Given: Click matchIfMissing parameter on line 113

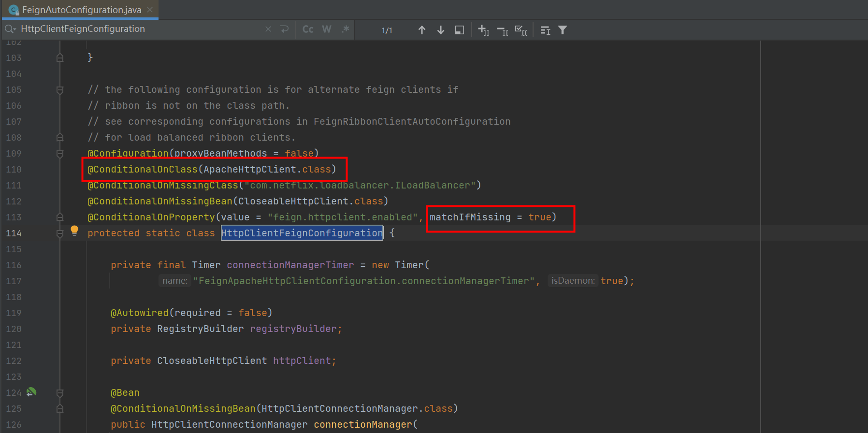Looking at the screenshot, I should point(470,217).
